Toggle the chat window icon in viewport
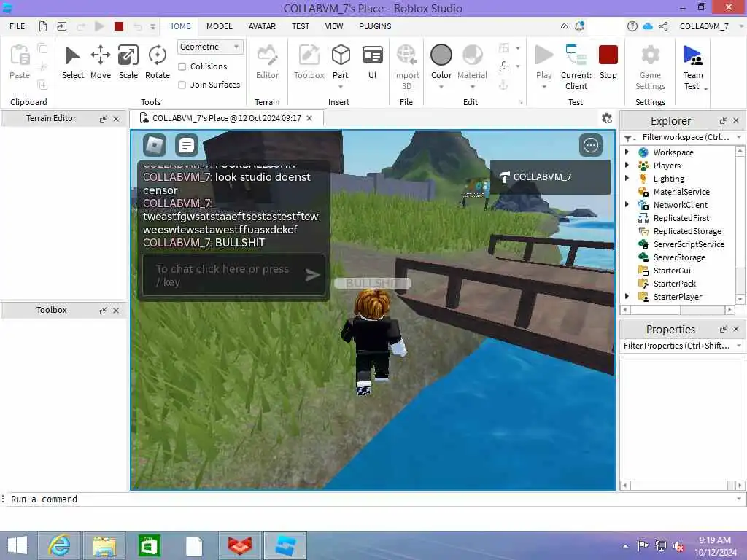Image resolution: width=747 pixels, height=560 pixels. 186,145
